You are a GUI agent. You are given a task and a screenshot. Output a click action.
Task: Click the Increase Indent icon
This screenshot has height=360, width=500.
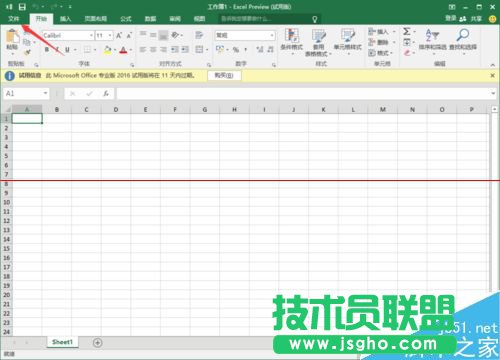pos(185,50)
